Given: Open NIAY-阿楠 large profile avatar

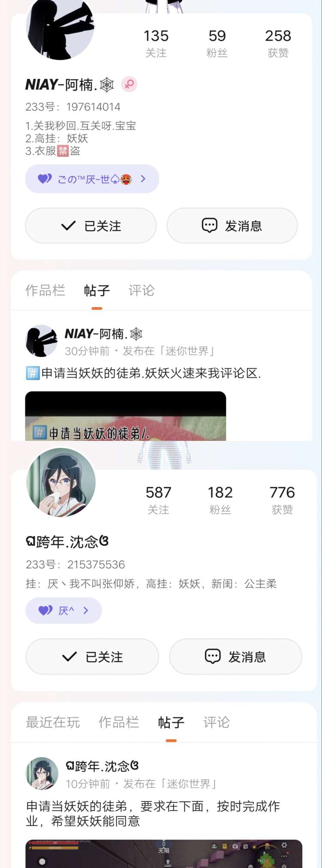Looking at the screenshot, I should (60, 28).
